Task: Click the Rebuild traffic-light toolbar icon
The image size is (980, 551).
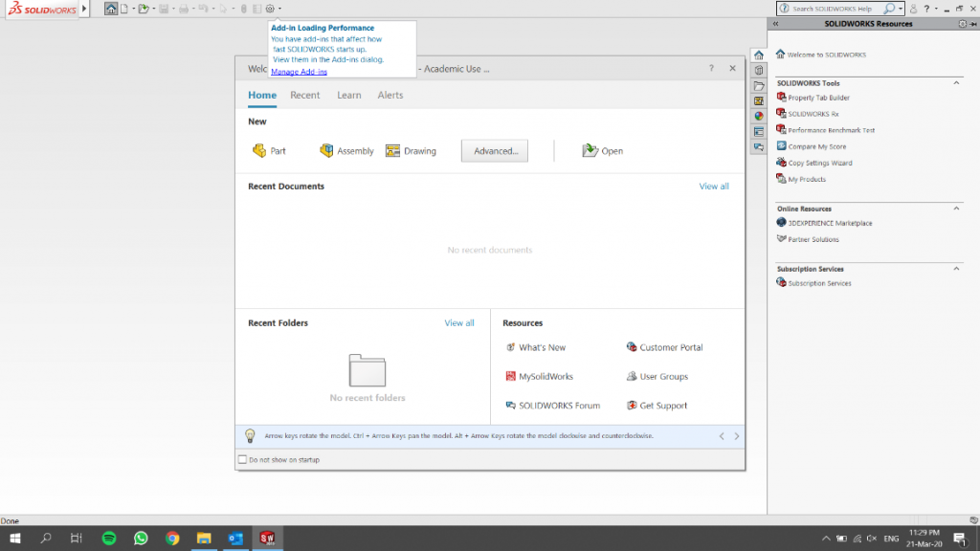Action: (244, 9)
